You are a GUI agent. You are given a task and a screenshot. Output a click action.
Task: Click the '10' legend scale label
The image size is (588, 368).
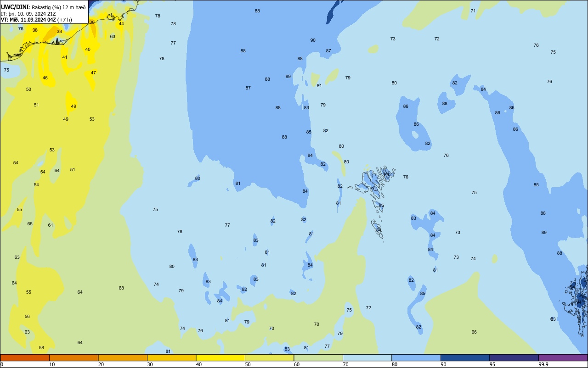52,364
